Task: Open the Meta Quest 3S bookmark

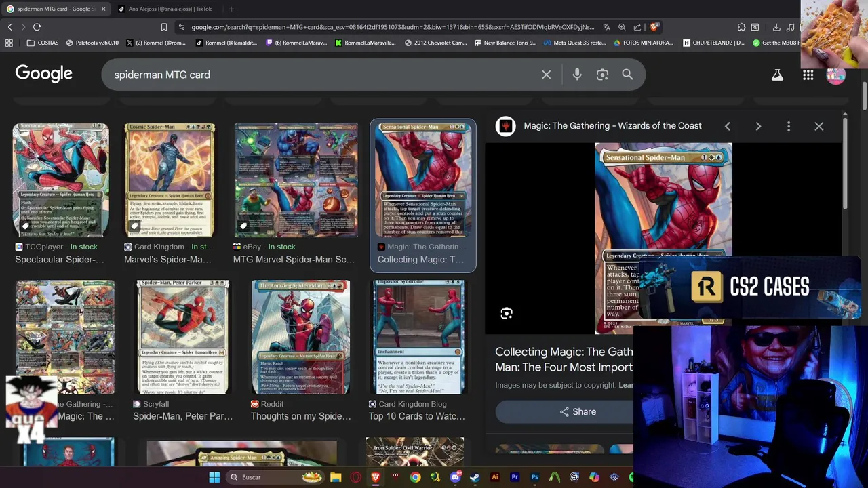Action: click(574, 43)
